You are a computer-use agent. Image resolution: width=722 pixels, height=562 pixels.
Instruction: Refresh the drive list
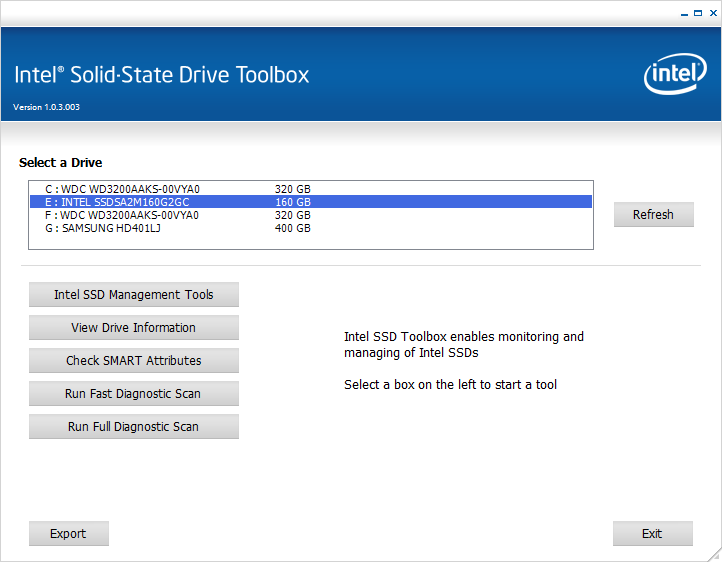coord(653,214)
